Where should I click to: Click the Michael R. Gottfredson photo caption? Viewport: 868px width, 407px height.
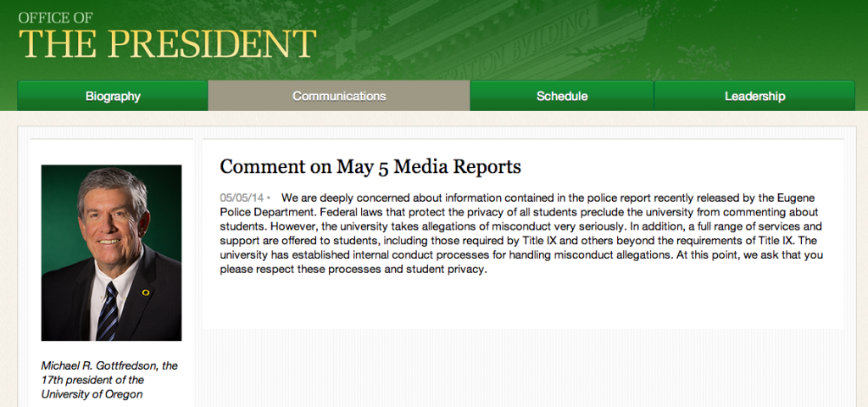[x=109, y=380]
